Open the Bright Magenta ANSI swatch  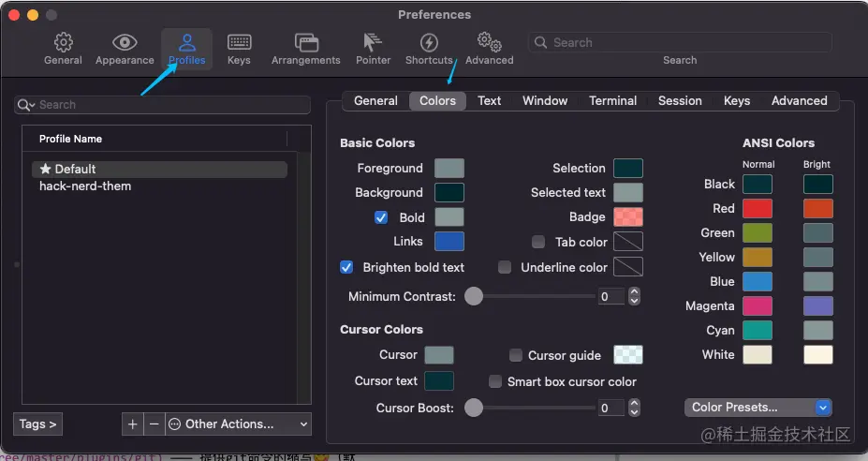pos(818,305)
